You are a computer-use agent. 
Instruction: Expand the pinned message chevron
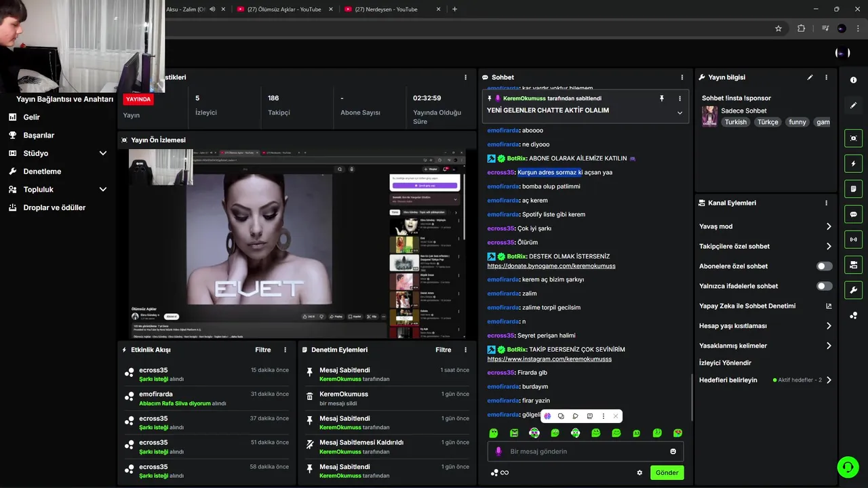coord(679,113)
